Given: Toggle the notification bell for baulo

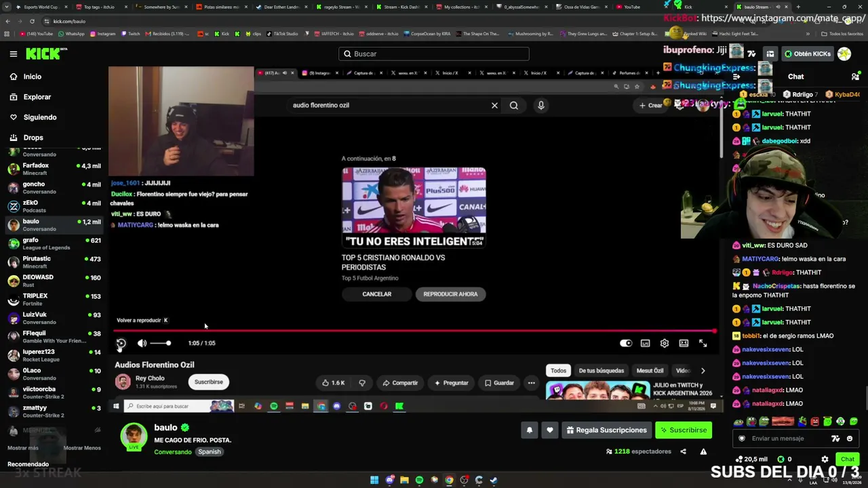Looking at the screenshot, I should pyautogui.click(x=530, y=430).
